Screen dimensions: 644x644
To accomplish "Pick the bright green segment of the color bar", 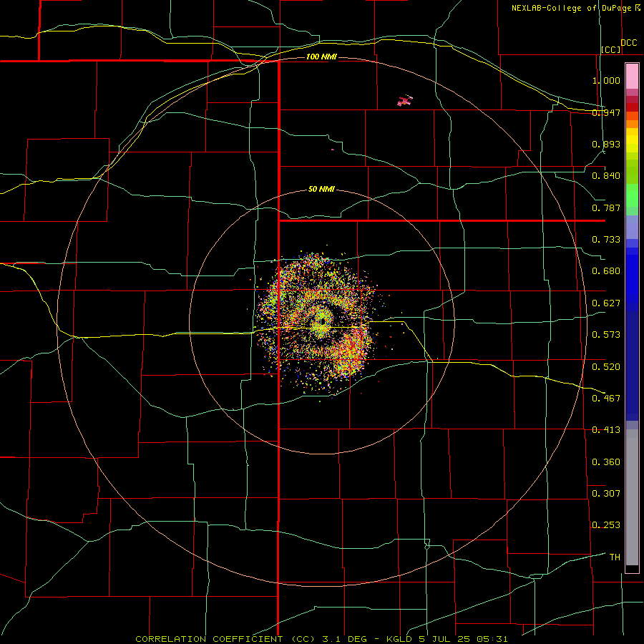I will (632, 195).
